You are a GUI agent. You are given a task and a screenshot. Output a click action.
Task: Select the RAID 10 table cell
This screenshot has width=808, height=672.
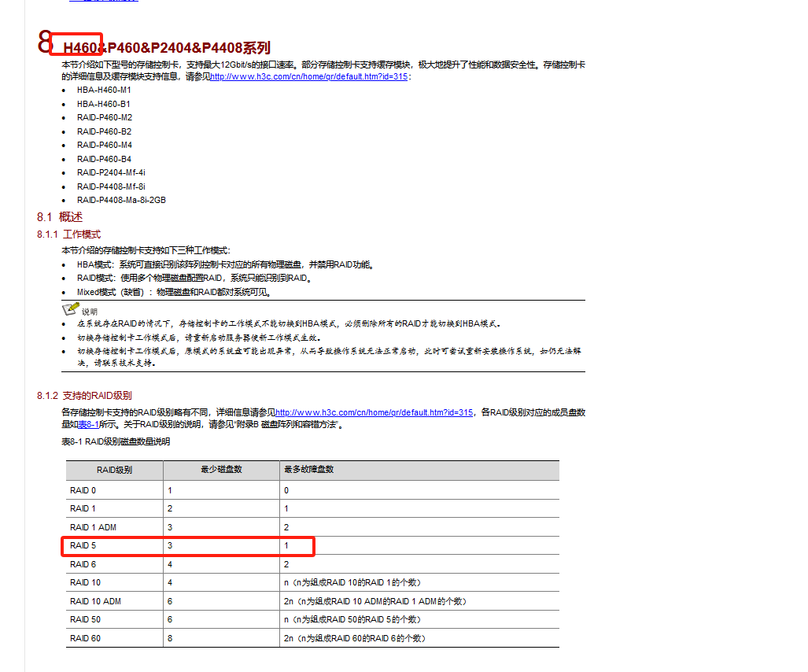114,583
